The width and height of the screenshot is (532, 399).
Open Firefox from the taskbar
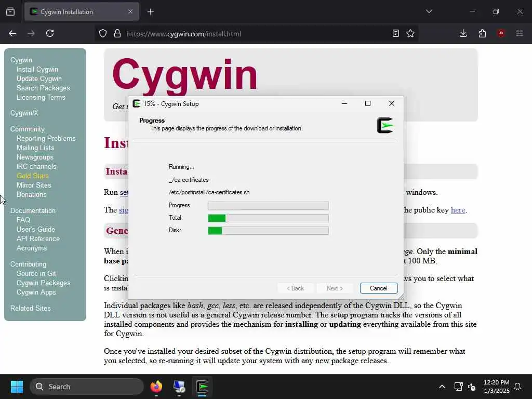(156, 387)
